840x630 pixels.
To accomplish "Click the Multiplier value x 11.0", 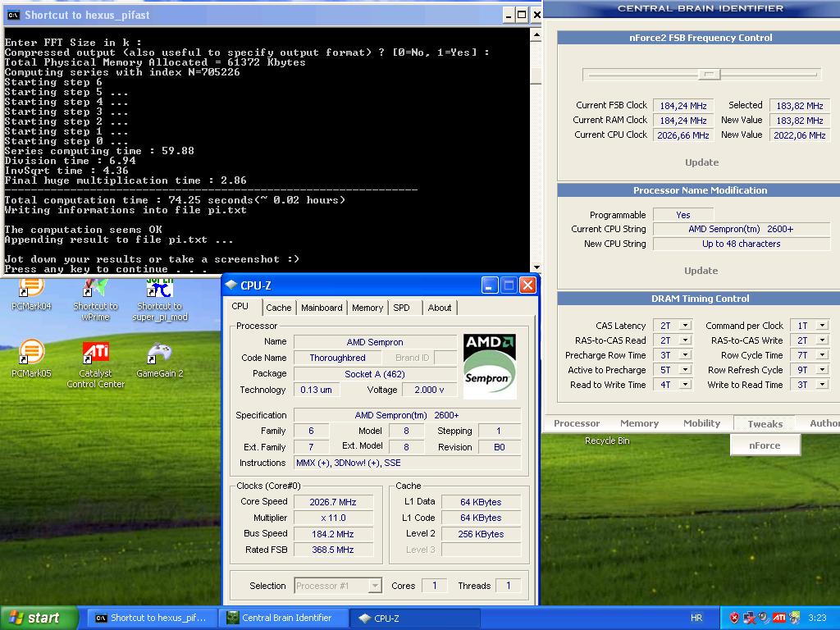I will (333, 518).
